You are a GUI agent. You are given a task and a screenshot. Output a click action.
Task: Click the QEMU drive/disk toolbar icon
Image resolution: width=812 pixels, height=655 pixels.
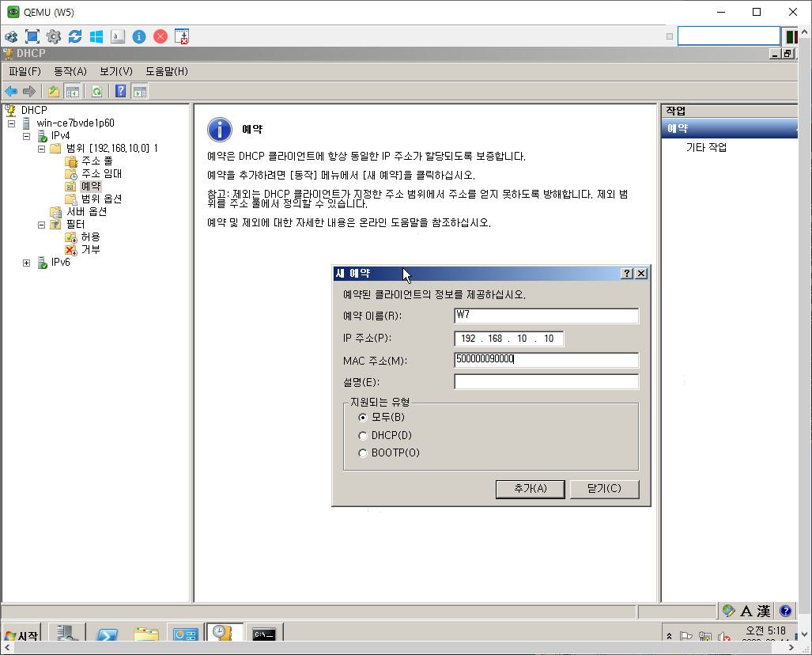(118, 36)
